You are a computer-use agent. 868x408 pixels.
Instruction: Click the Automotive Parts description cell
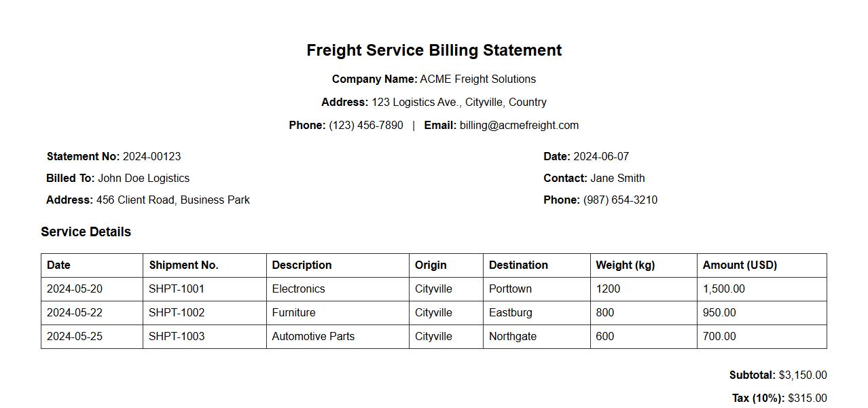pos(313,337)
